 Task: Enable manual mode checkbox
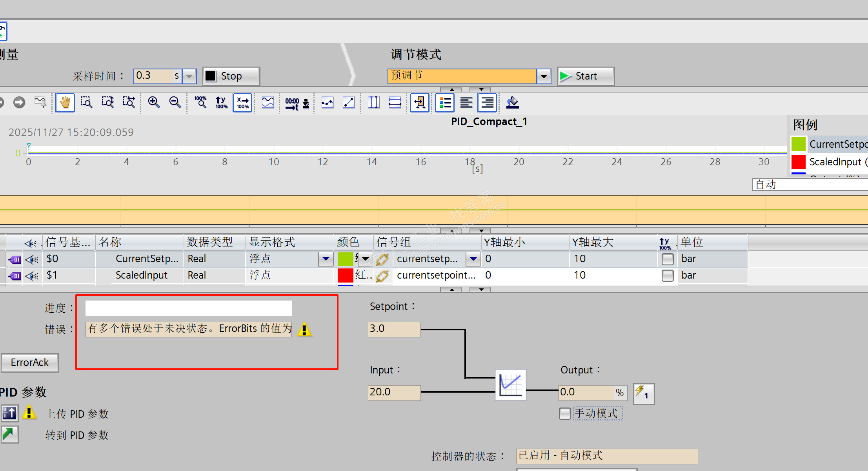(565, 413)
